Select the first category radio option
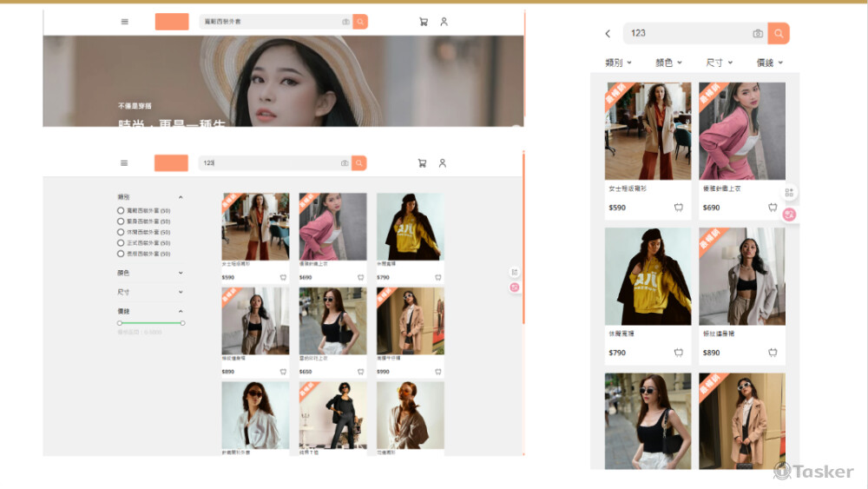This screenshot has height=489, width=868. point(121,211)
